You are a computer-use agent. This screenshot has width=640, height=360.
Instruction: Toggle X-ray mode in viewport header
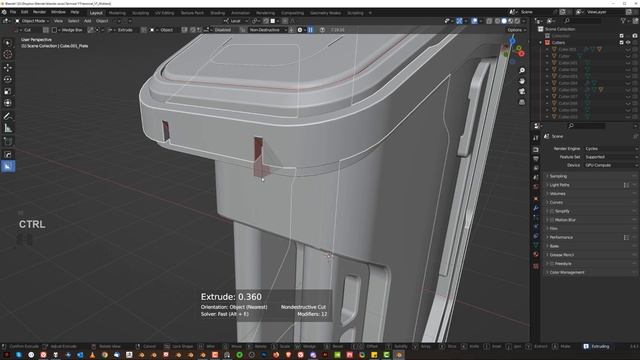pyautogui.click(x=489, y=21)
